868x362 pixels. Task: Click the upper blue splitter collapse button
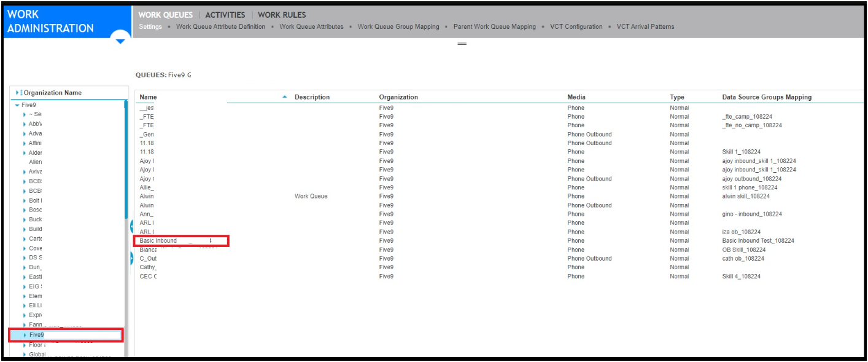click(131, 226)
